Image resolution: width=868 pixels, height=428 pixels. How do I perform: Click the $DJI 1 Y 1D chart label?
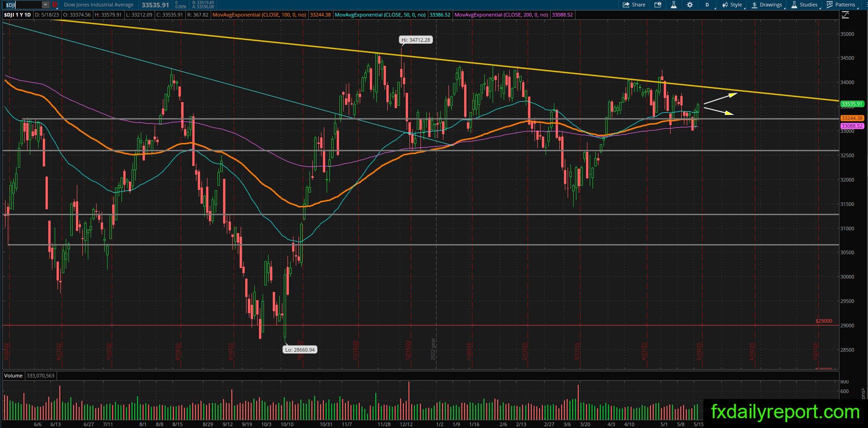(17, 15)
